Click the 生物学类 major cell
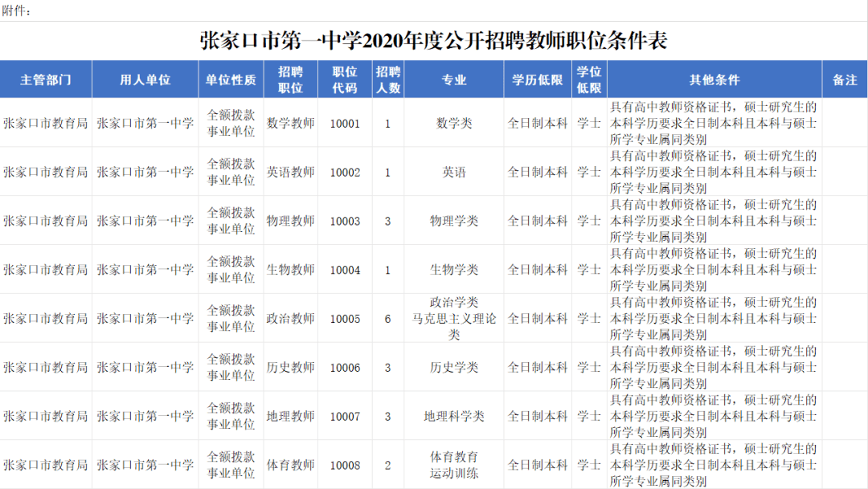The width and height of the screenshot is (868, 489). pyautogui.click(x=454, y=270)
